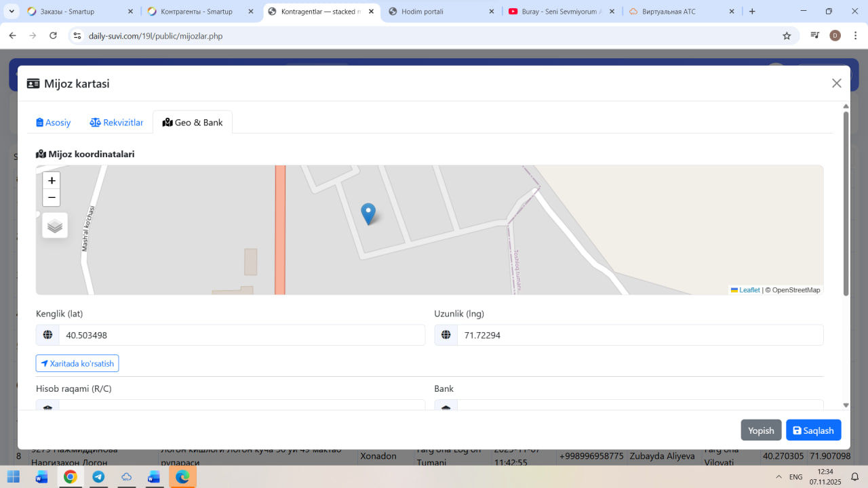Click the Yopish button
This screenshot has height=488, width=868.
[761, 430]
